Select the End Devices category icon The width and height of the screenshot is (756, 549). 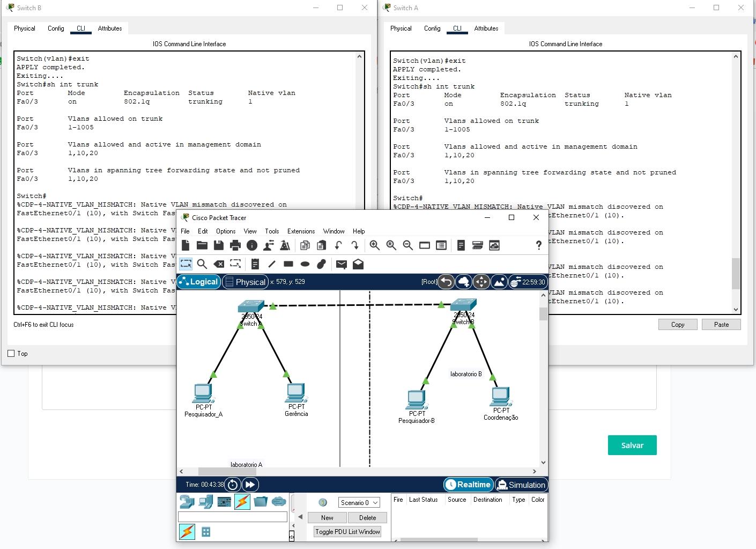(205, 502)
